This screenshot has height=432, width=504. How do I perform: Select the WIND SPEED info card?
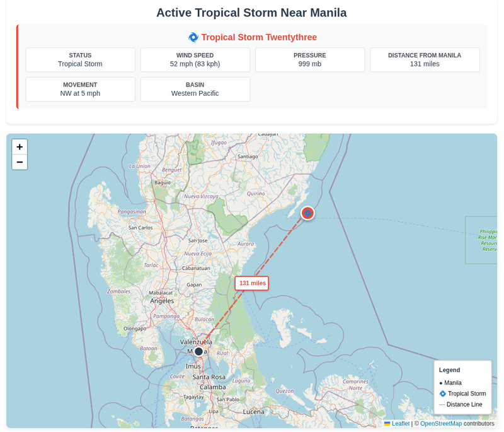[195, 59]
